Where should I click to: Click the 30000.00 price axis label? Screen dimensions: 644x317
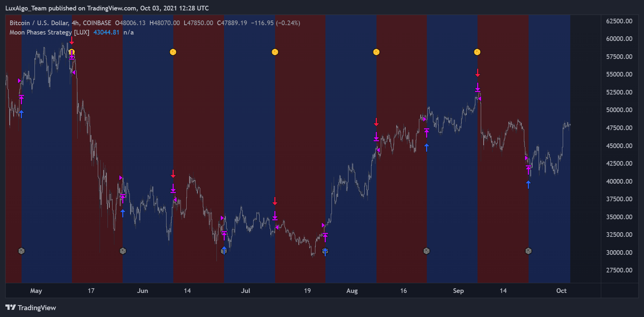click(619, 253)
